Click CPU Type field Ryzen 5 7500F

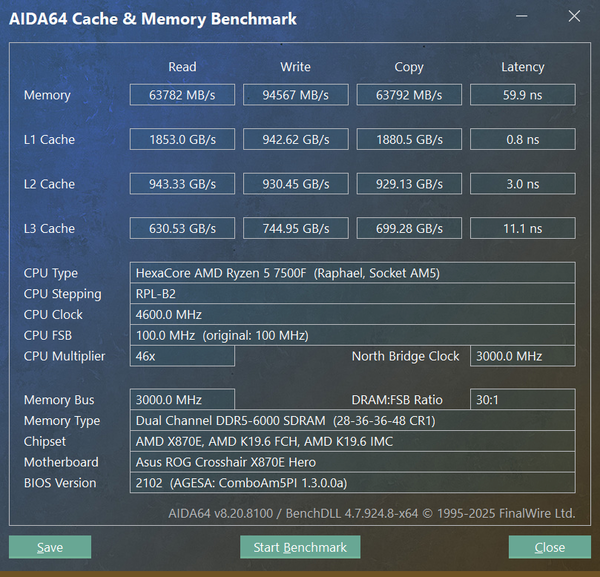point(352,273)
